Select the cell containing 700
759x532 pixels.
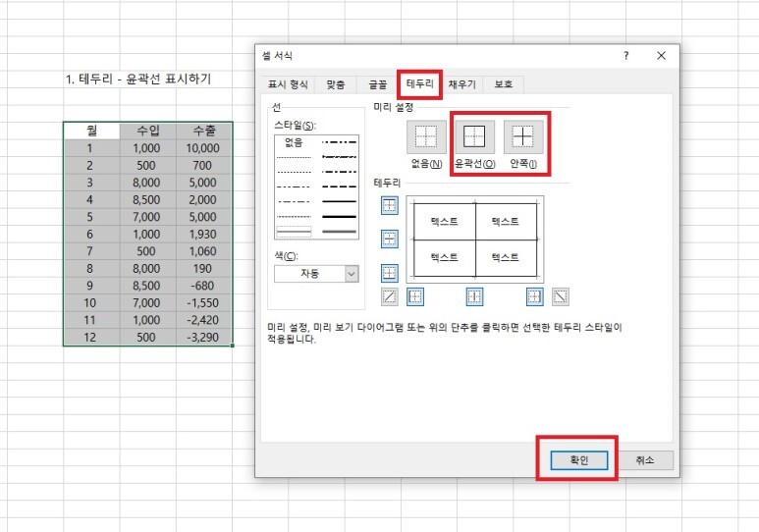[x=204, y=166]
